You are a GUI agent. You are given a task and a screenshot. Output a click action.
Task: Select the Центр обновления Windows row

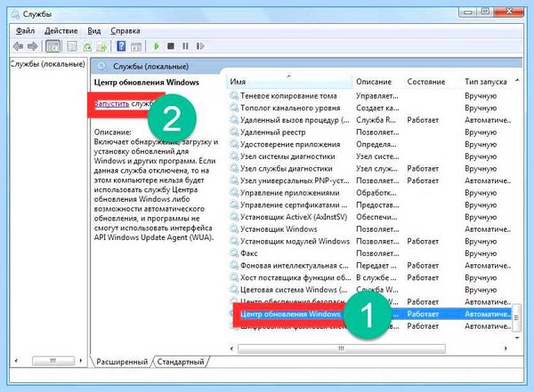370,314
